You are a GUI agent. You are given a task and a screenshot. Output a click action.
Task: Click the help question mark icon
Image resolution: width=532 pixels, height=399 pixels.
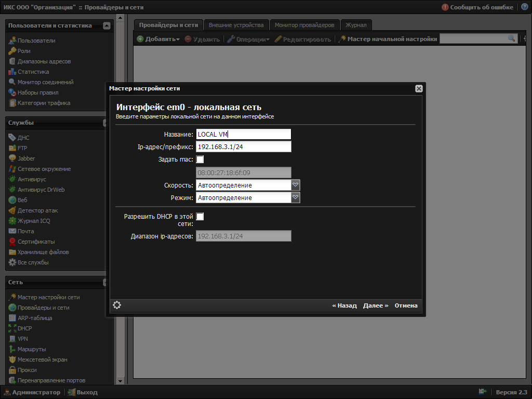pos(525,7)
